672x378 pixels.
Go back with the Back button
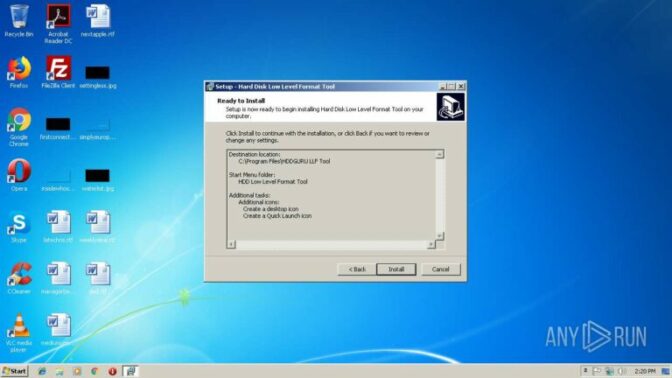357,269
